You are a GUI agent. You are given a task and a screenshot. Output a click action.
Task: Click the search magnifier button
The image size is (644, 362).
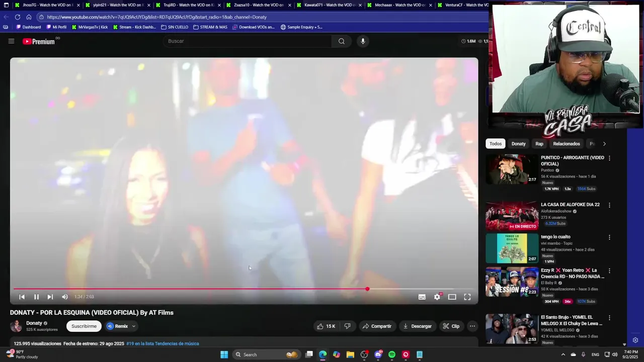click(x=342, y=41)
